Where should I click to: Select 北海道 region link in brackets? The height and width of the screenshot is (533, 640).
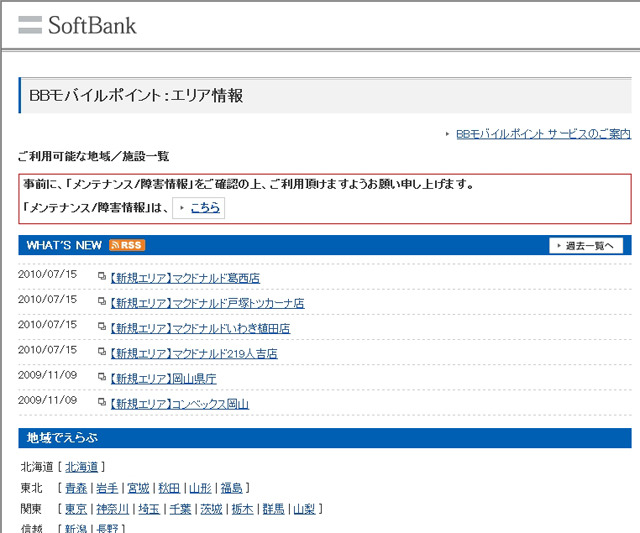pyautogui.click(x=82, y=467)
